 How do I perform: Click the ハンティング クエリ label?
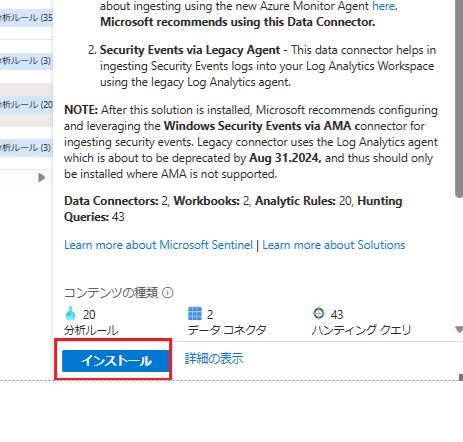361,330
